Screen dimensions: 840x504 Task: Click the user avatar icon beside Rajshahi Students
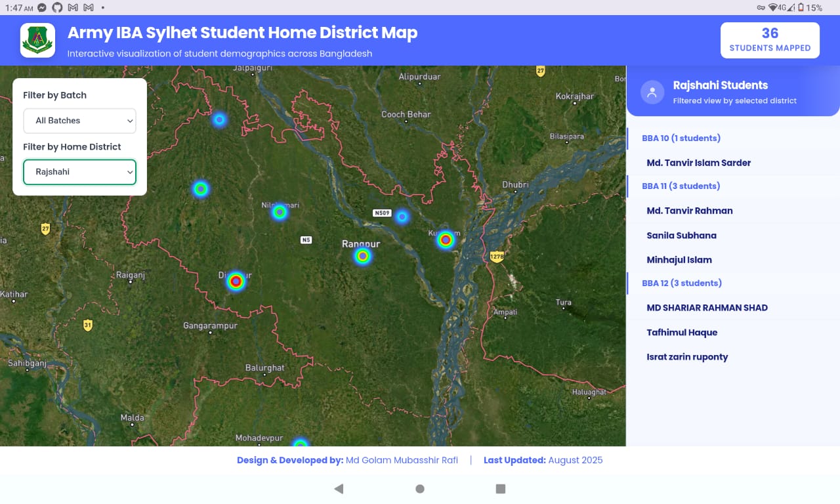652,93
